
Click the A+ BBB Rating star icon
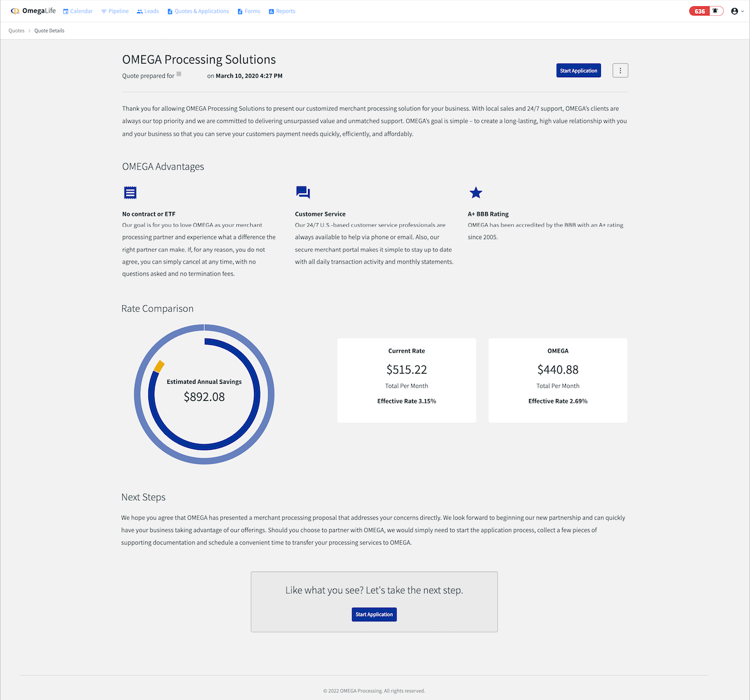pyautogui.click(x=476, y=192)
